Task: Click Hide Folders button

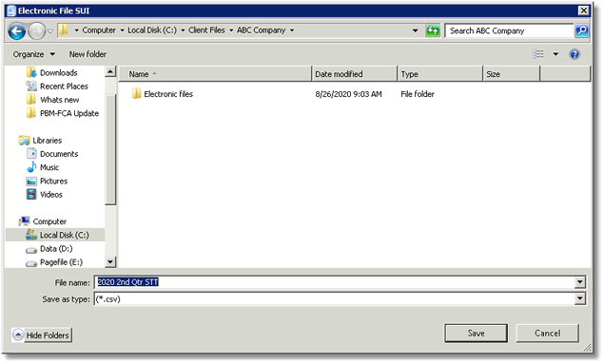Action: coord(42,335)
